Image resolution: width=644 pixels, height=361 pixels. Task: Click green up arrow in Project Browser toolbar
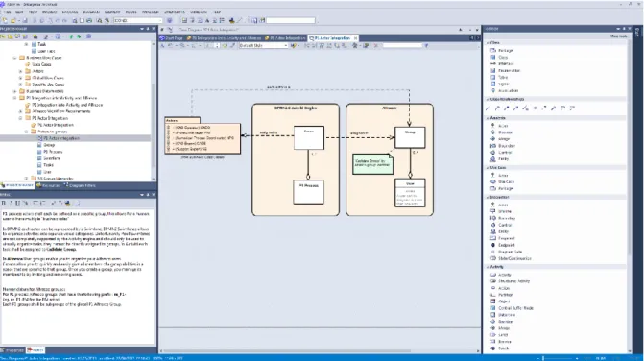[x=71, y=36]
